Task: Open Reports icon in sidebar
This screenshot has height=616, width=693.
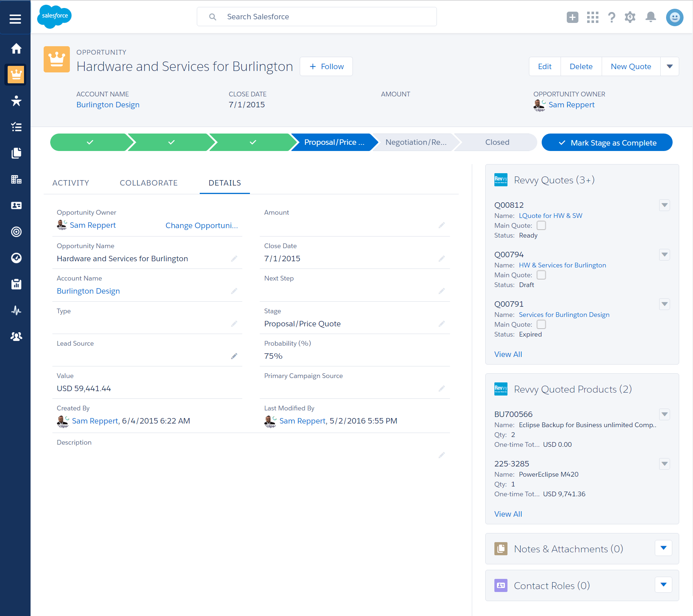Action: [x=16, y=284]
